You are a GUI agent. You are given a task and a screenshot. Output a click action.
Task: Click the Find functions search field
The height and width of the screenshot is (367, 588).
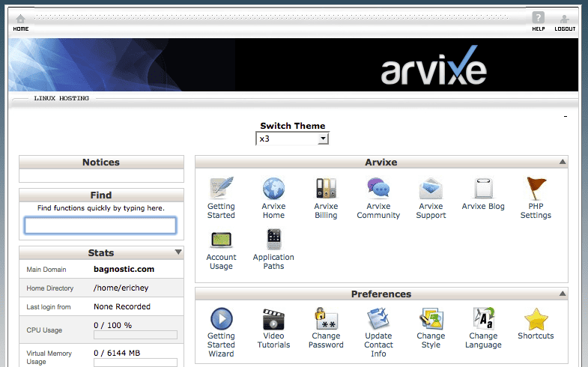(100, 225)
